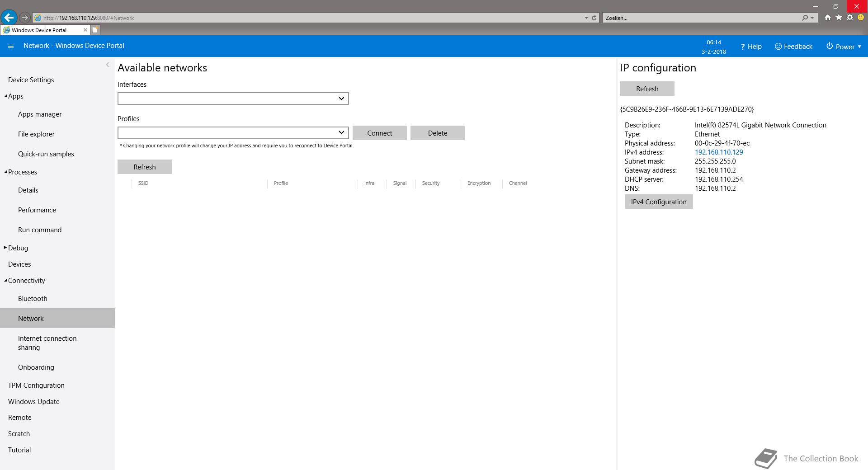The width and height of the screenshot is (868, 470).
Task: Open the hamburger navigation menu
Action: click(11, 46)
